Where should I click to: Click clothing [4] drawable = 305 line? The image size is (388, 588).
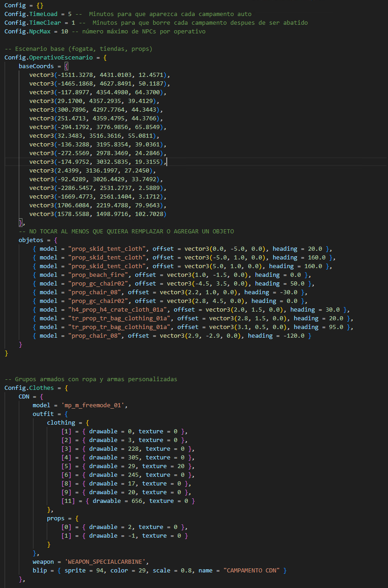(x=128, y=458)
